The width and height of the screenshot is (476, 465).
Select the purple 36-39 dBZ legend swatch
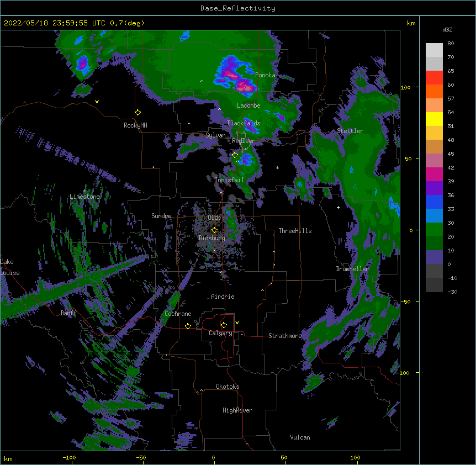(434, 188)
